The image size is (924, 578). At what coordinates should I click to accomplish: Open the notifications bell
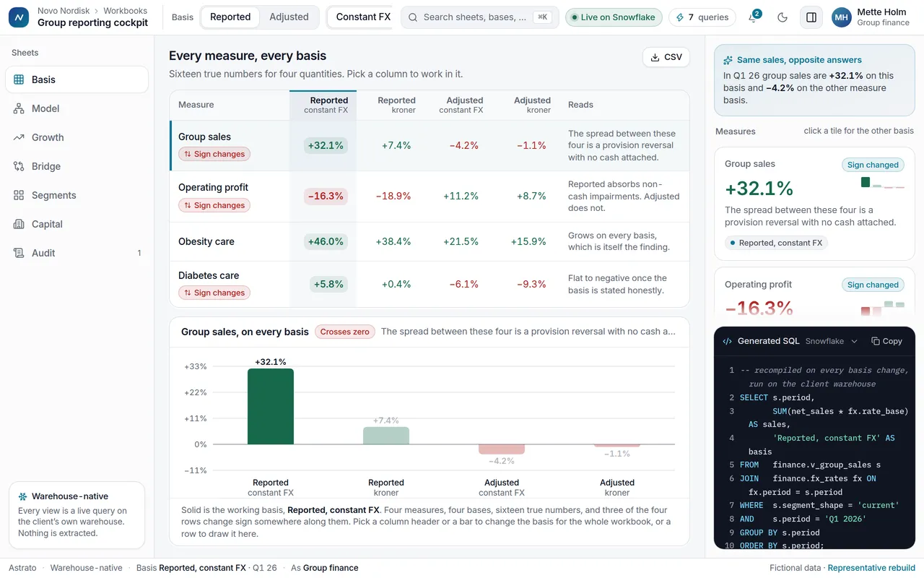coord(753,17)
